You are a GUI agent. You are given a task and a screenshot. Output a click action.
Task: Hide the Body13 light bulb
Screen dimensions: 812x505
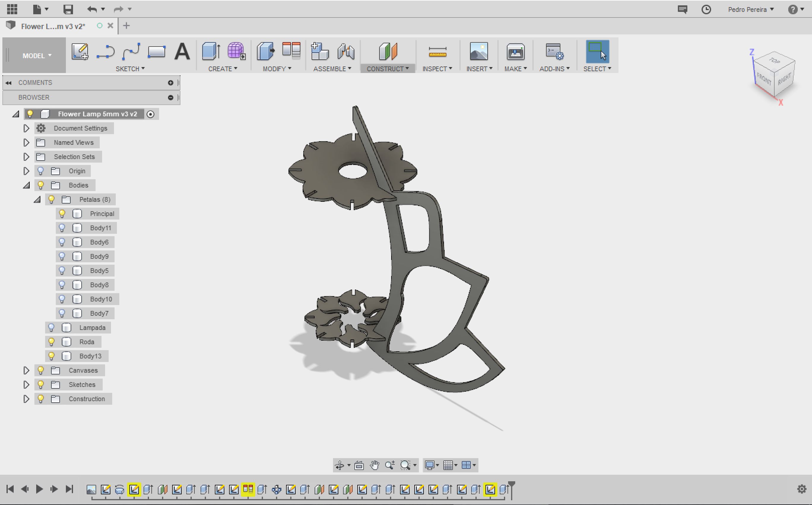click(51, 356)
